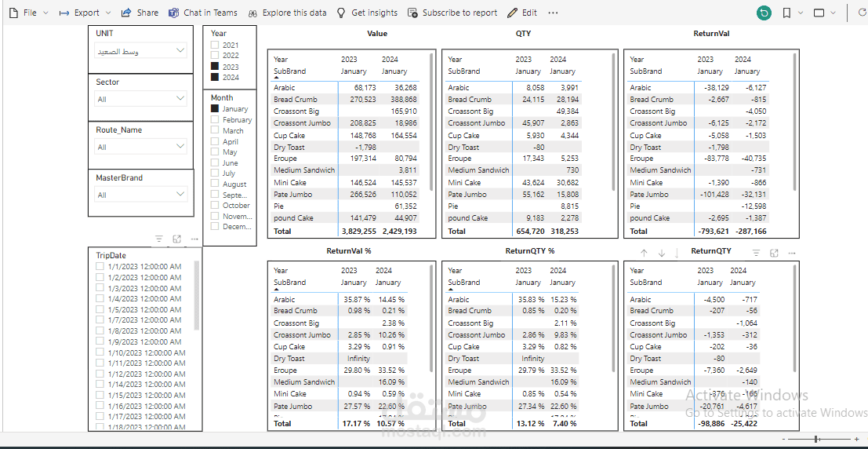Check the October month checkbox

pyautogui.click(x=215, y=205)
